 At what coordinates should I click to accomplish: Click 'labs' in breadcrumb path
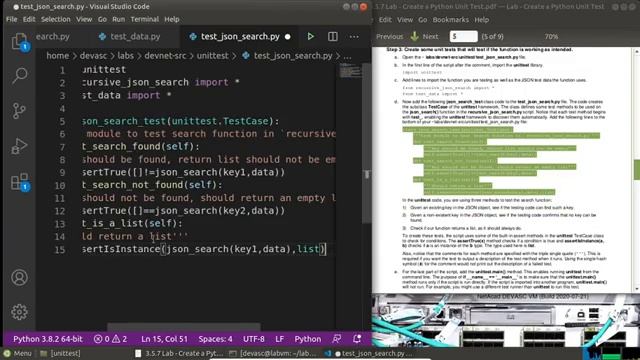[x=126, y=56]
